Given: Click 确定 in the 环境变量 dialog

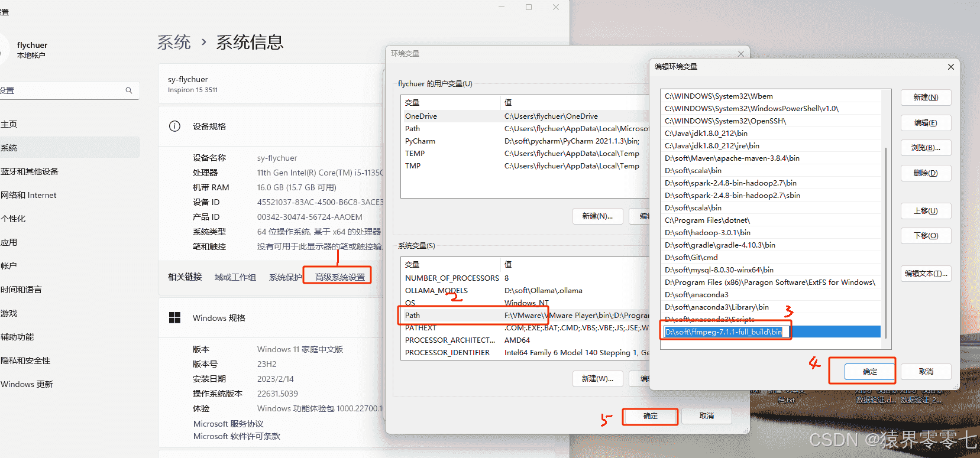Looking at the screenshot, I should pyautogui.click(x=651, y=416).
